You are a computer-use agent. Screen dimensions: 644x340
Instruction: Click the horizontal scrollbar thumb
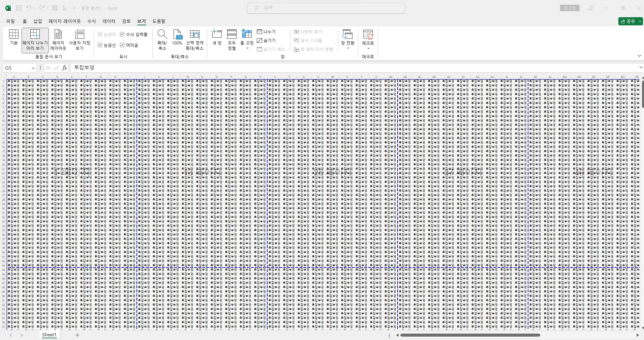[470, 335]
